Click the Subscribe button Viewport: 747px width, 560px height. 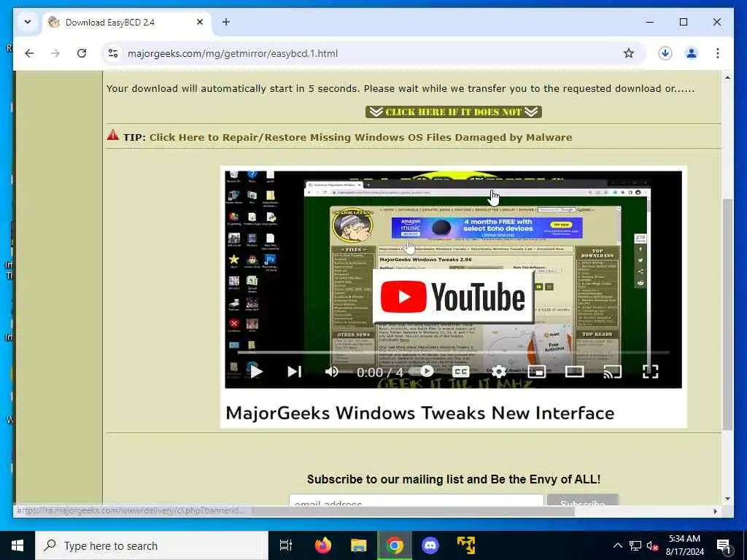(x=583, y=500)
